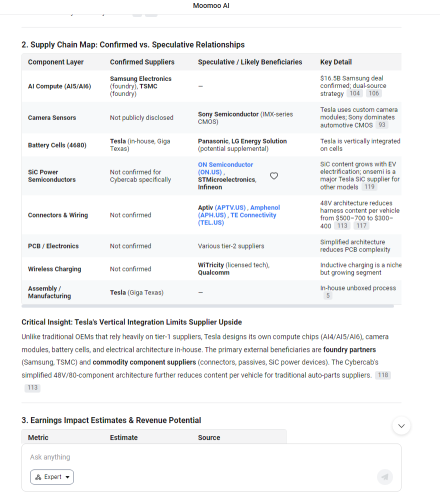Open the ON Semiconductor (ON.US) stock link
Image resolution: width=440 pixels, height=501 pixels.
pyautogui.click(x=225, y=168)
